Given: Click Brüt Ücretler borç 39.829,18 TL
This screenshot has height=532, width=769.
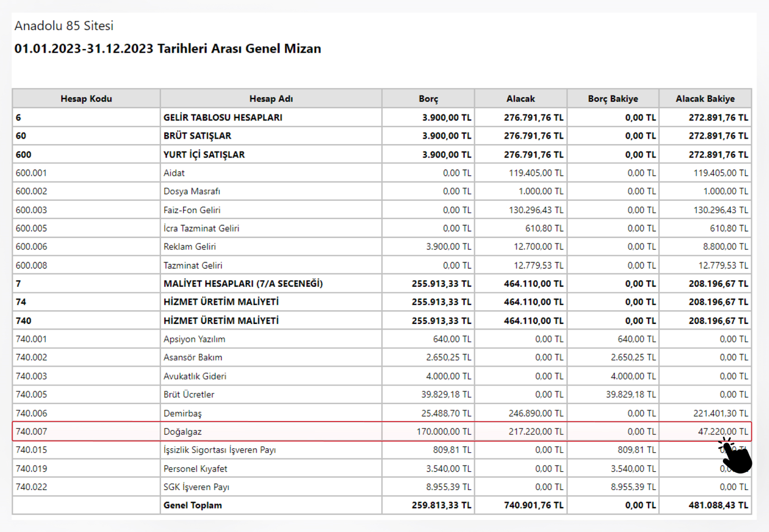Looking at the screenshot, I should point(446,395).
